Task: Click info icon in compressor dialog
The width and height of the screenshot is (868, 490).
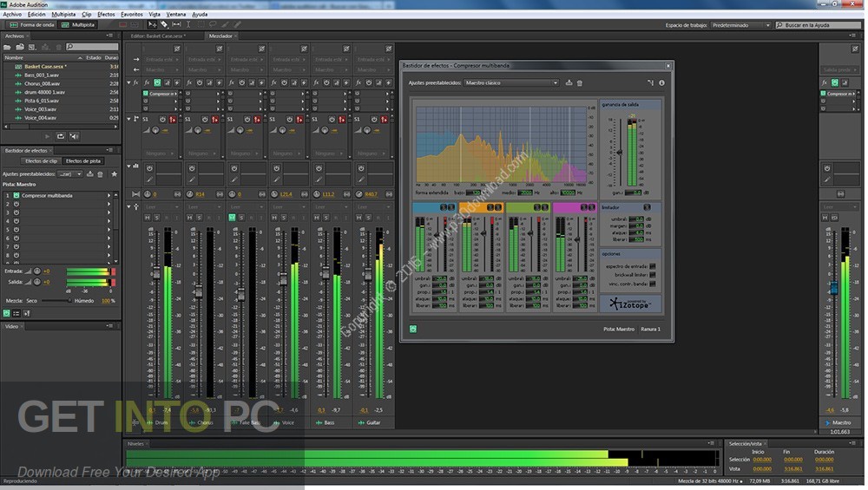Action: tap(661, 83)
